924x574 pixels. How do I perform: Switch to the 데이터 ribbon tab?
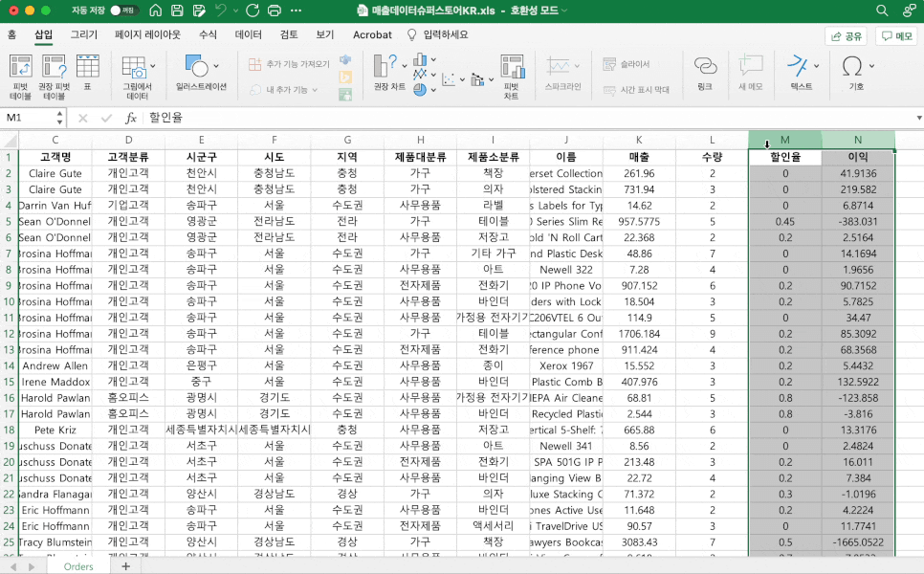(247, 34)
